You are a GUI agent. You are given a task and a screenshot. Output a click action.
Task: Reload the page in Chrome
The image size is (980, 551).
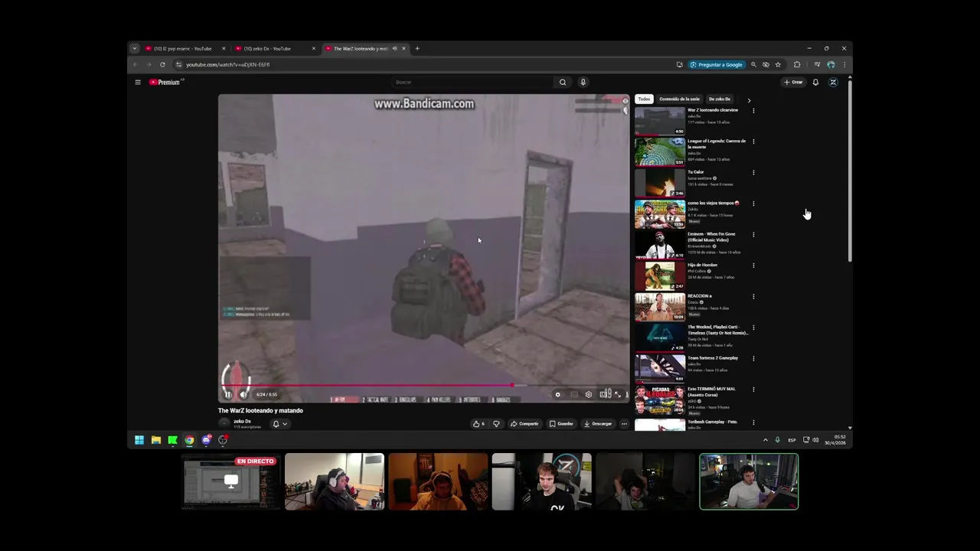[x=162, y=65]
